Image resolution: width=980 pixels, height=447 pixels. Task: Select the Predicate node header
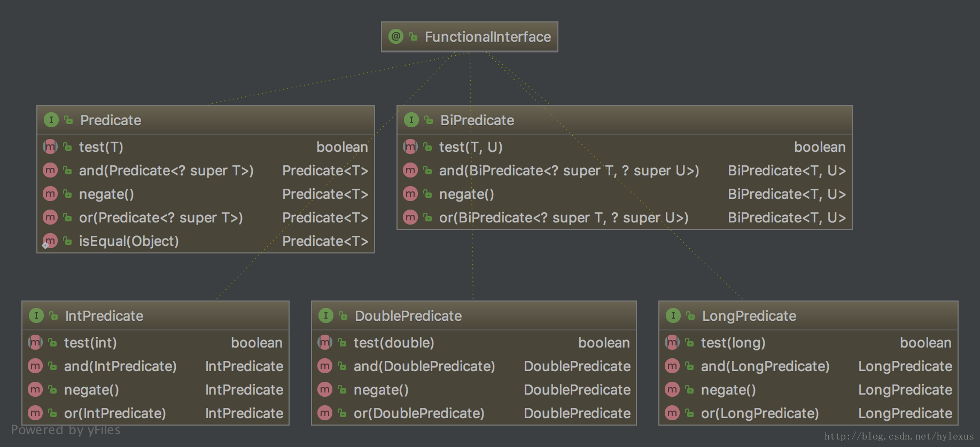tap(206, 120)
